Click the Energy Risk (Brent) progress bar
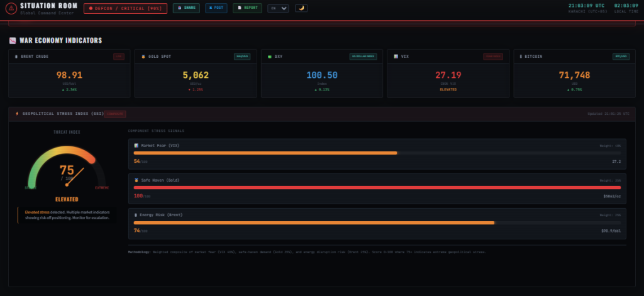The height and width of the screenshot is (296, 644). click(x=377, y=222)
